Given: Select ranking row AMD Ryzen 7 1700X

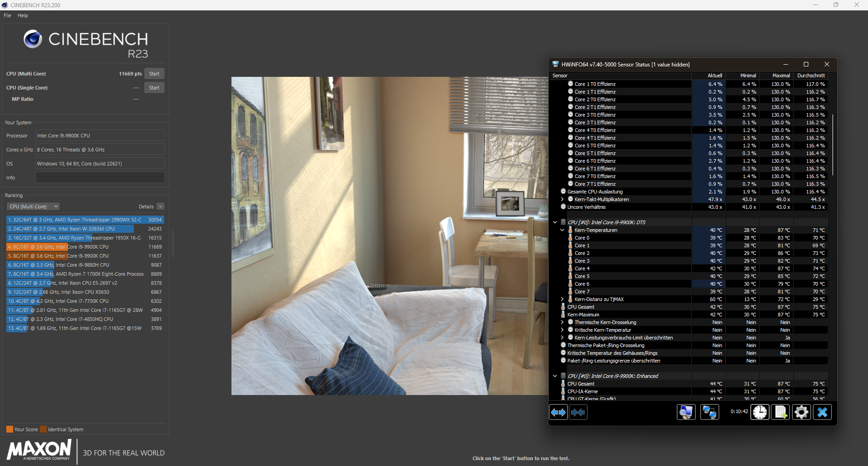Looking at the screenshot, I should pos(85,274).
